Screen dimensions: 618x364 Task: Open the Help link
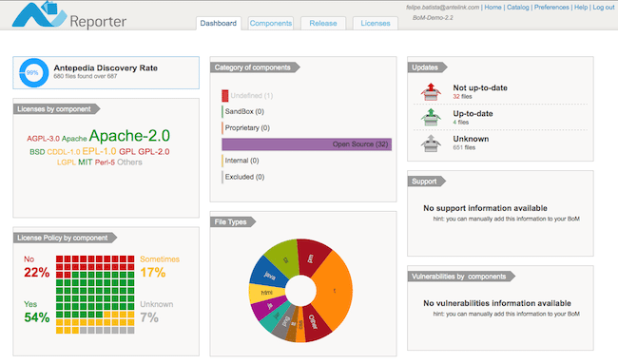pos(581,7)
